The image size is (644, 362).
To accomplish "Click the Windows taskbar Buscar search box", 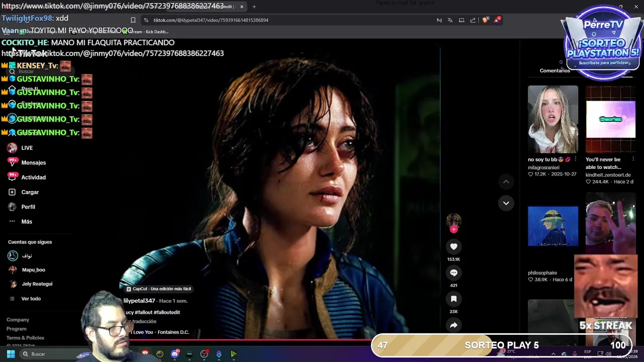I will tap(50, 354).
